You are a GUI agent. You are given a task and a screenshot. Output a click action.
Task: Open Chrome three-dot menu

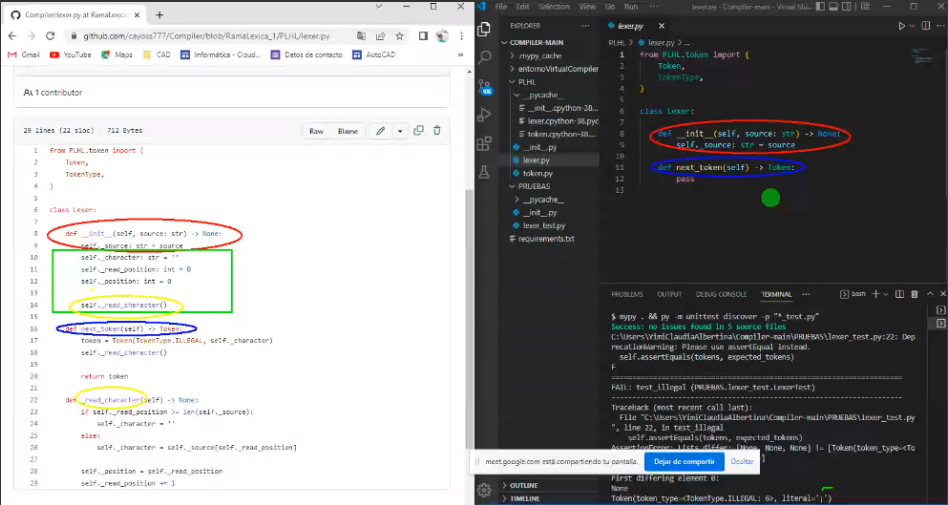pyautogui.click(x=461, y=36)
